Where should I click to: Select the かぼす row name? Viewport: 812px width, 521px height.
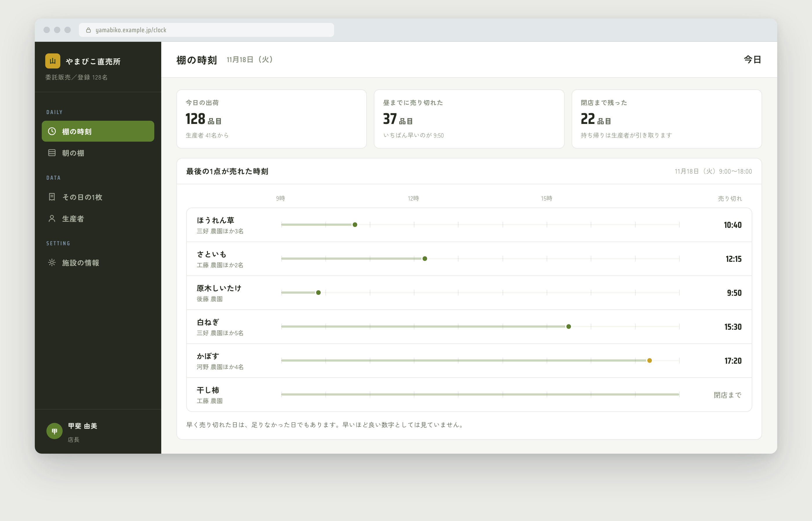click(208, 356)
